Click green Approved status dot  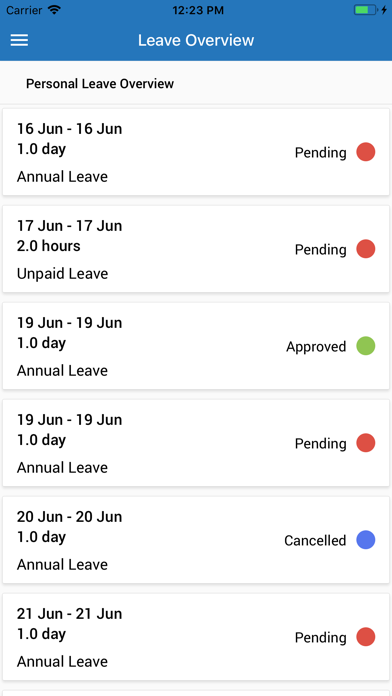pyautogui.click(x=366, y=346)
